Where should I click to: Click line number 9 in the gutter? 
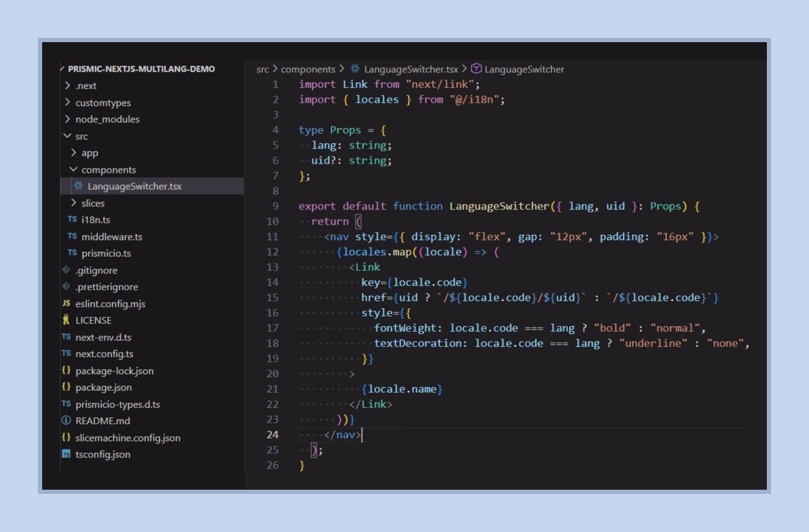click(x=275, y=206)
